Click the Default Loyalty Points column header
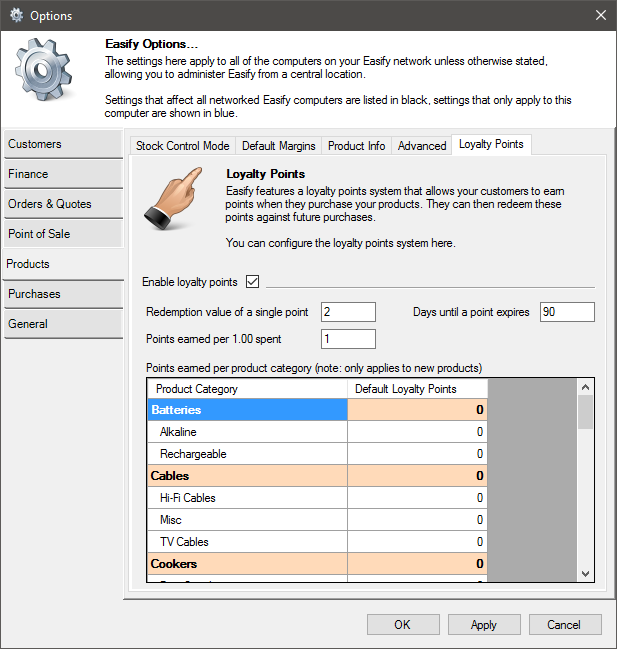Image resolution: width=617 pixels, height=649 pixels. pos(418,389)
